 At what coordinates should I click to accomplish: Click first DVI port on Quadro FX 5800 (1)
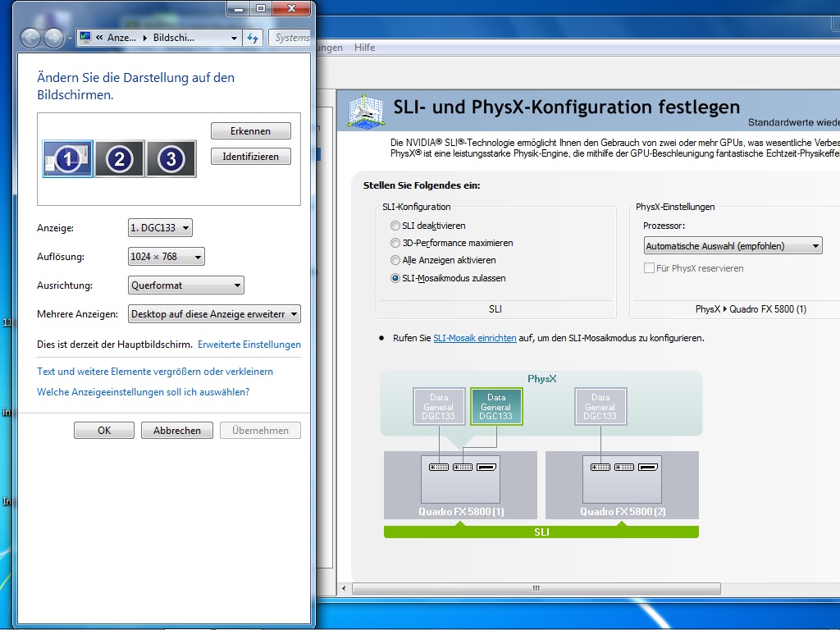pyautogui.click(x=439, y=467)
